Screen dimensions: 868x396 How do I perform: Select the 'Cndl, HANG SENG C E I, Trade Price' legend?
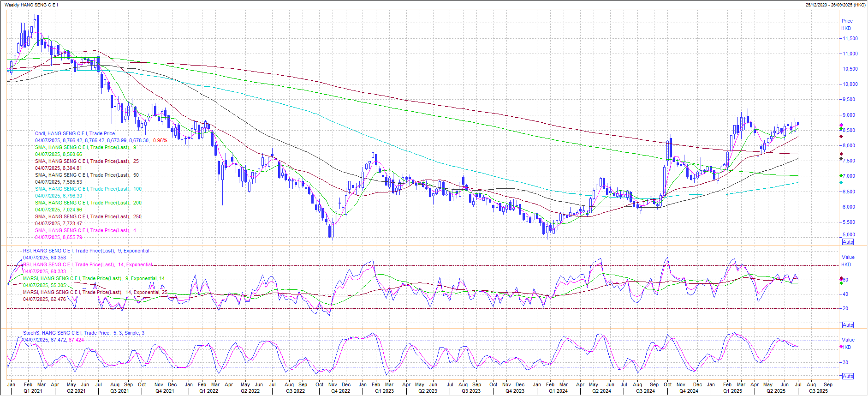(x=75, y=133)
